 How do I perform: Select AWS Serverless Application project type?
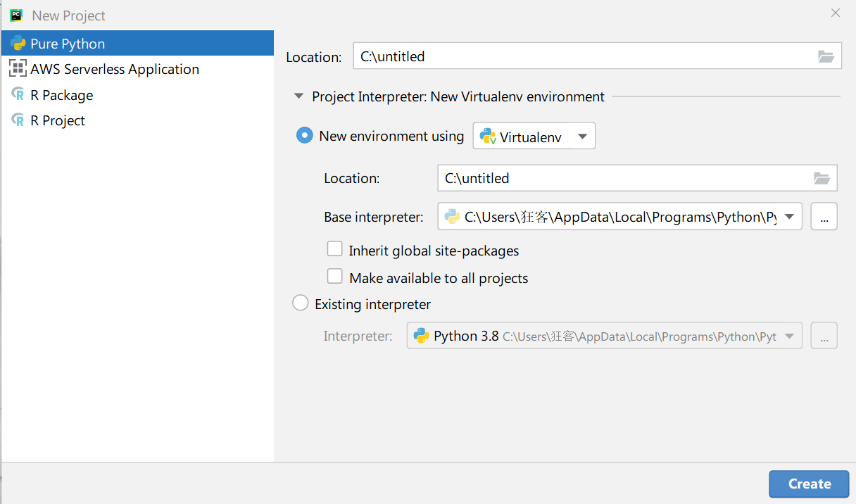(x=115, y=69)
